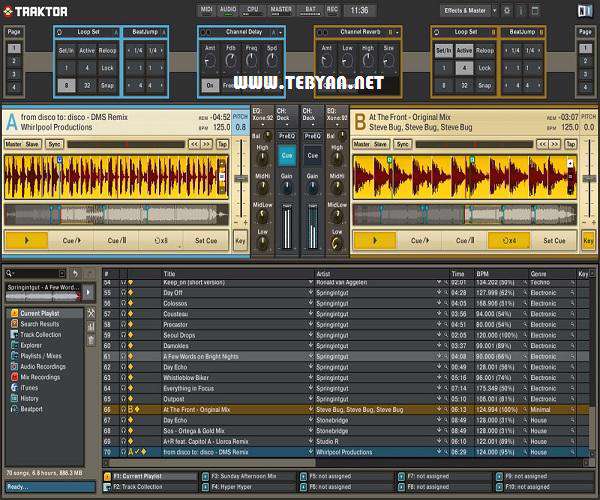600x500 pixels.
Task: Click Deck A Gain knob
Action: (286, 188)
